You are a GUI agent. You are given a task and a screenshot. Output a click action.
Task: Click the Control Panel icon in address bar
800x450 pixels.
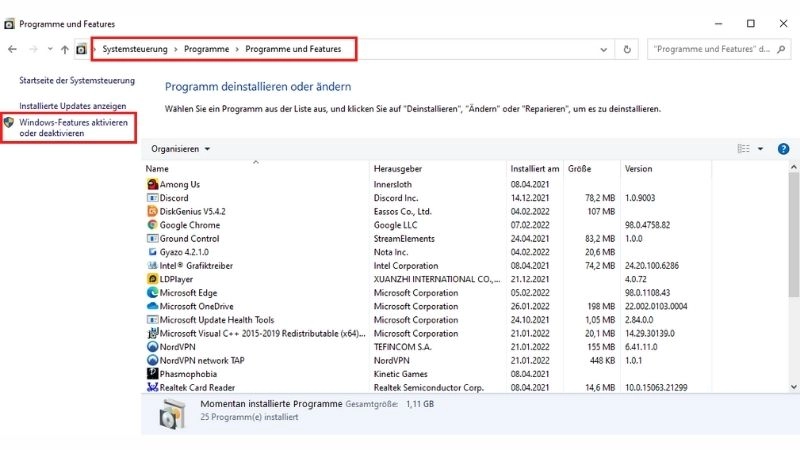(81, 49)
